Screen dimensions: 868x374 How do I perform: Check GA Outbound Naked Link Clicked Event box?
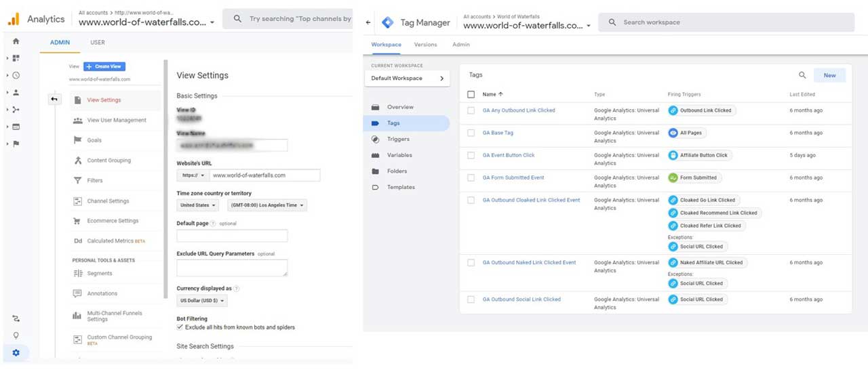point(471,262)
